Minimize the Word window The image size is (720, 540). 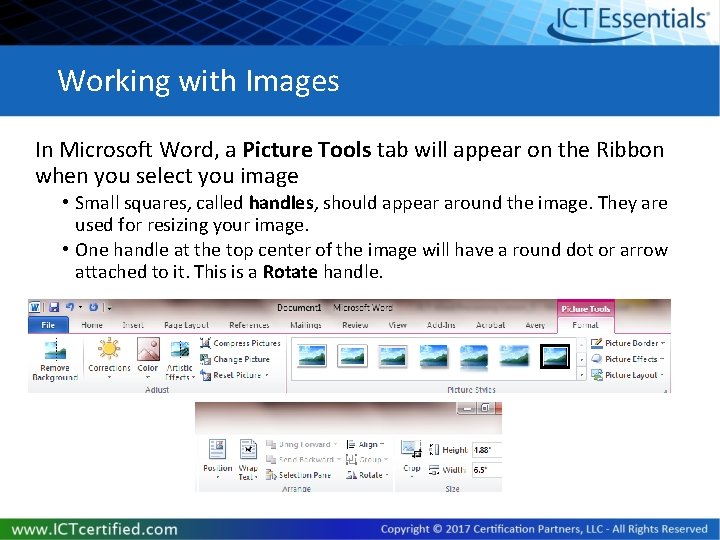click(x=467, y=408)
